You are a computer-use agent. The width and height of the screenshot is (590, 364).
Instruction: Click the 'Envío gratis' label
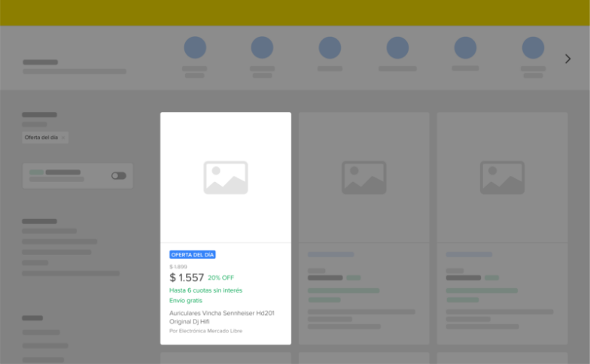(186, 301)
